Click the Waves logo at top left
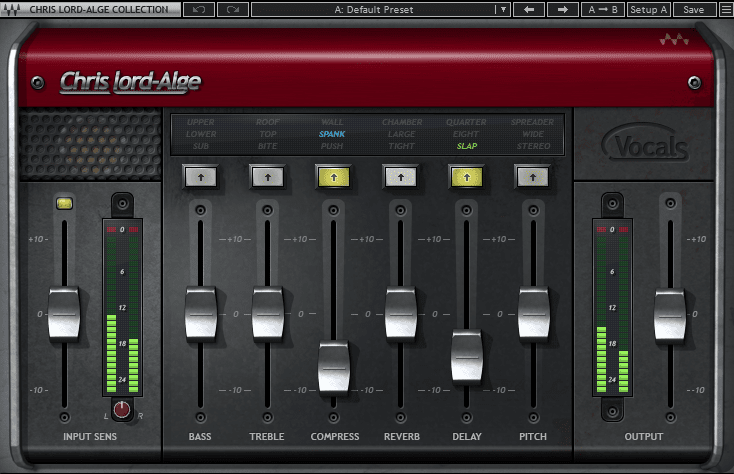Screen dimensions: 734x474 12,9
